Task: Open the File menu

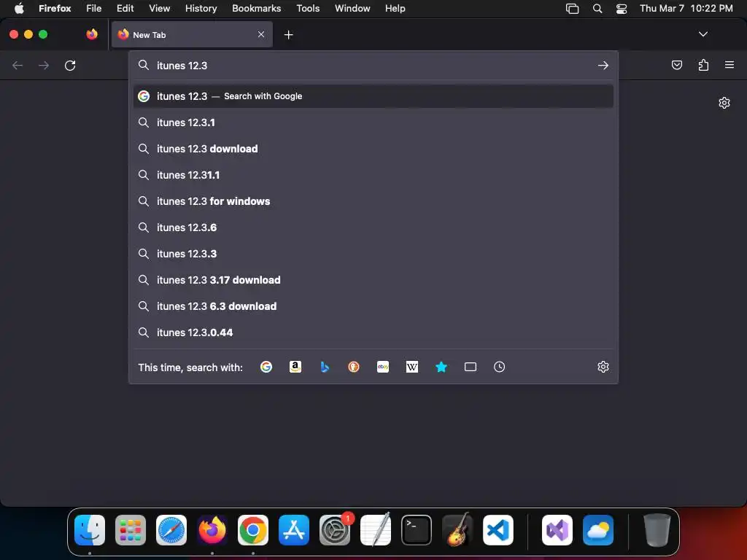Action: pos(94,8)
